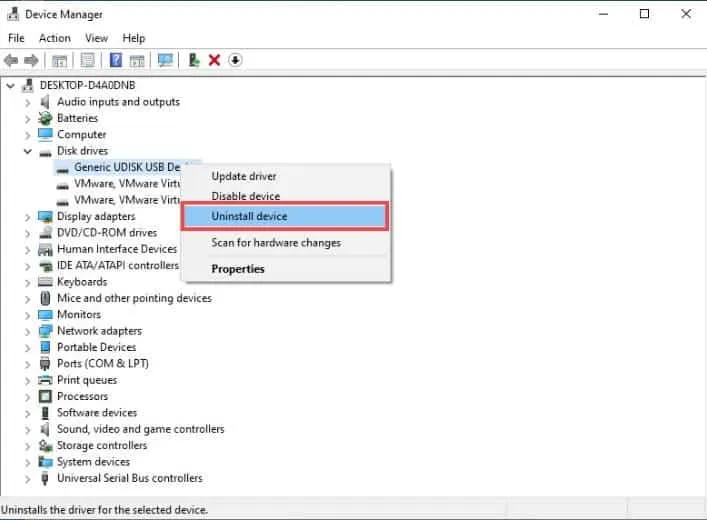Collapse the Disk drives category
707x520 pixels.
pyautogui.click(x=28, y=151)
